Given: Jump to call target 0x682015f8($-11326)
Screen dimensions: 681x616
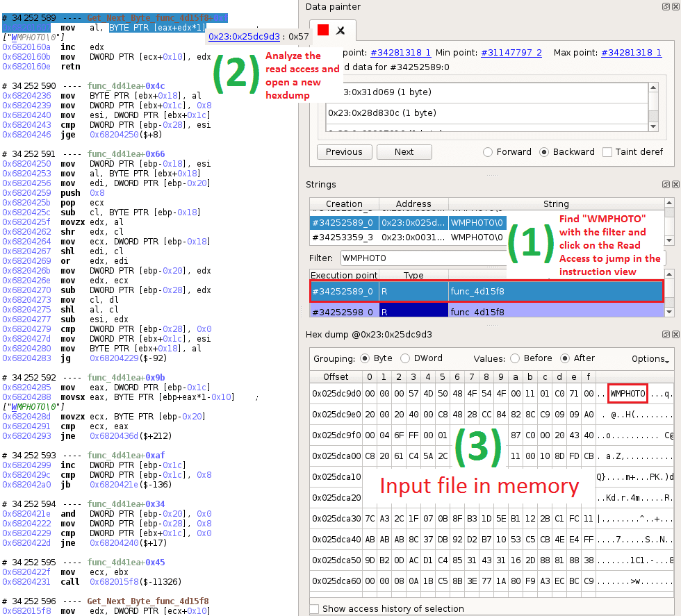Looking at the screenshot, I should (x=136, y=582).
